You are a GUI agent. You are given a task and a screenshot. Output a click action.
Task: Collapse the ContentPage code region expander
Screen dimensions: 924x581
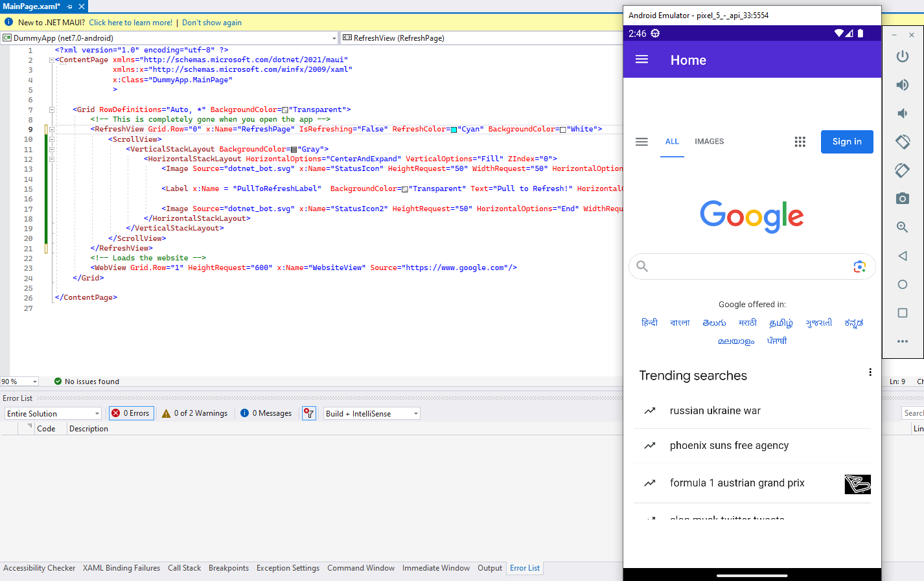pyautogui.click(x=51, y=60)
